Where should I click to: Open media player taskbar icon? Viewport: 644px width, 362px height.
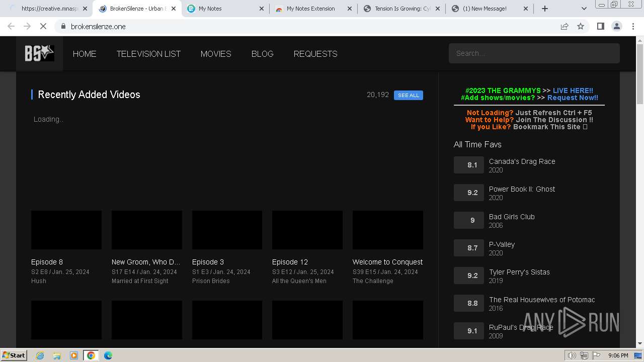coord(74,355)
